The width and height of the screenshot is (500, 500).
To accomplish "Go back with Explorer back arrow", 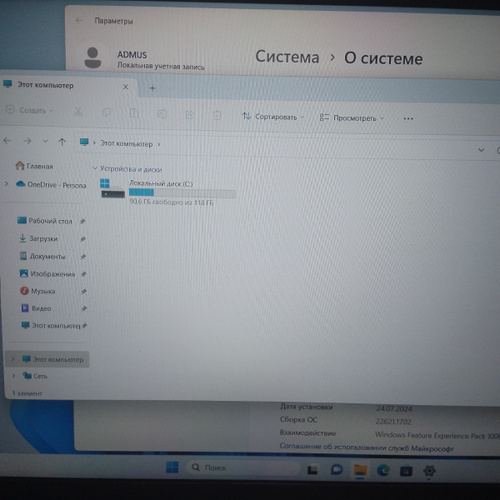I will (x=7, y=141).
